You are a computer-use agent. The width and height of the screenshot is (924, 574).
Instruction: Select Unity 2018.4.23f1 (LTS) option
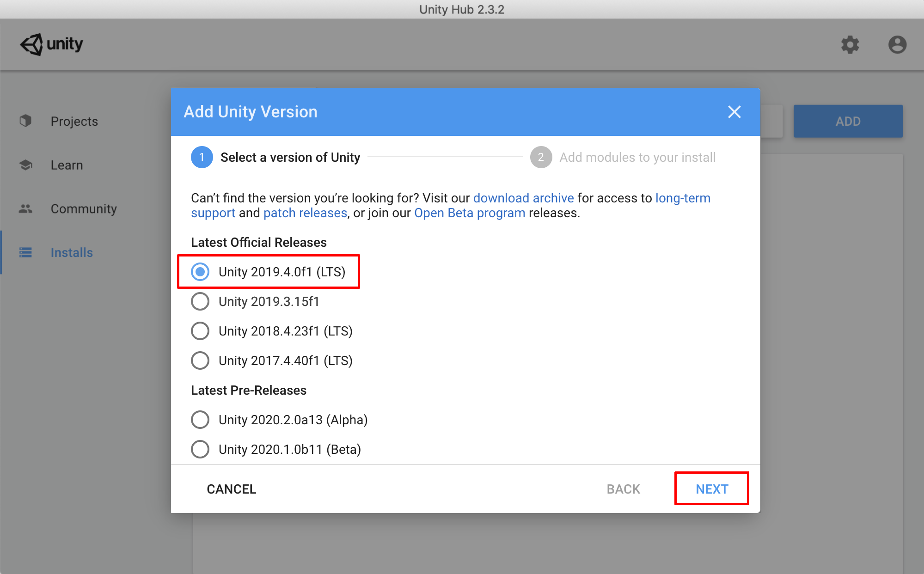200,331
